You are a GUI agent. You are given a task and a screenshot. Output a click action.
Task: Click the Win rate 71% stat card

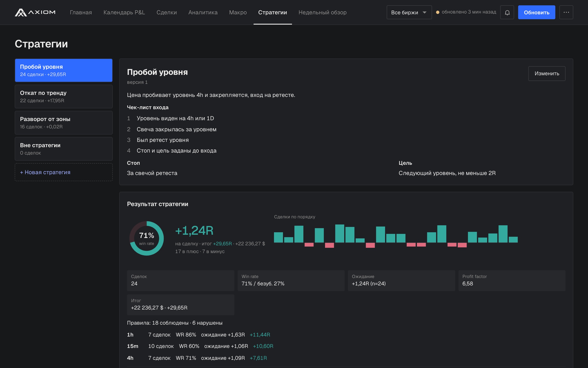coord(291,280)
